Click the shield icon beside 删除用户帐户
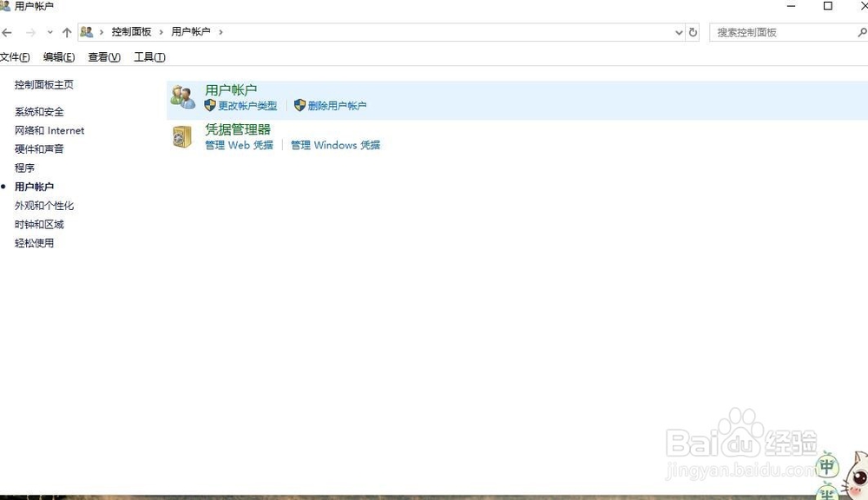868x500 pixels. click(x=300, y=105)
